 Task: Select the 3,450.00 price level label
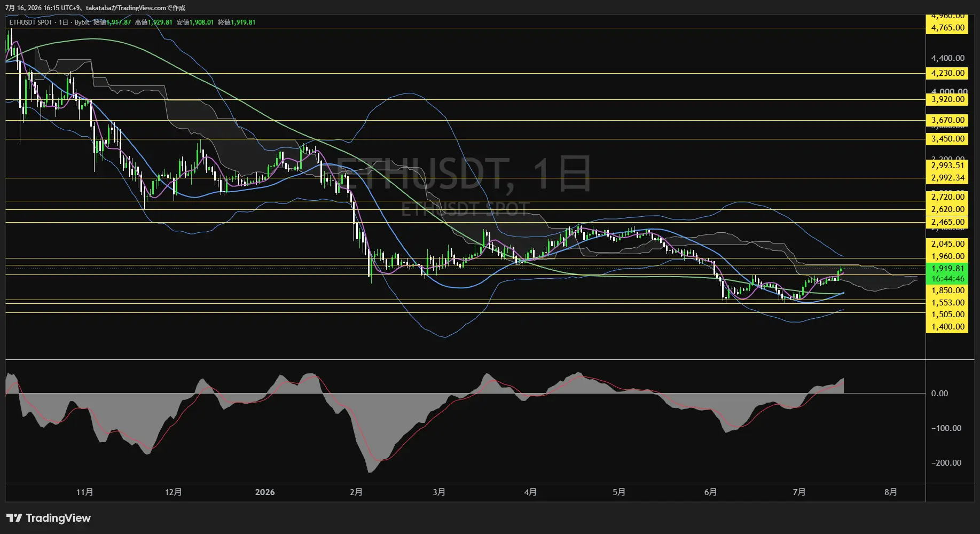(x=947, y=139)
